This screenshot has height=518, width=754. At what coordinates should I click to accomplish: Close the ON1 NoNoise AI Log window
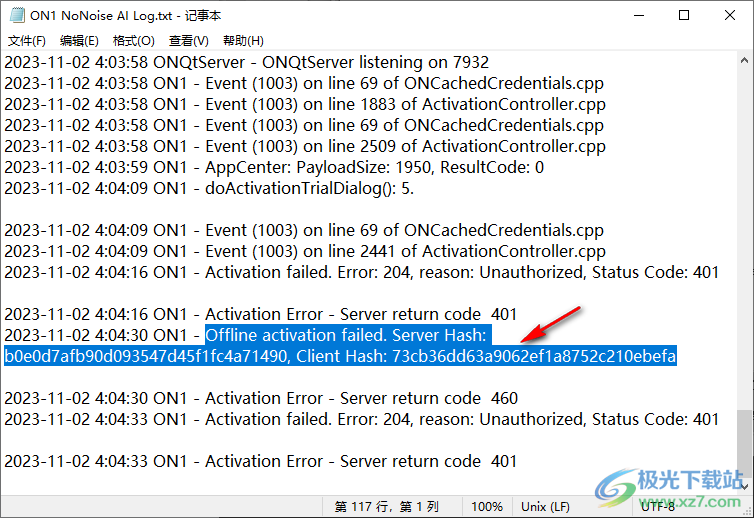[730, 16]
